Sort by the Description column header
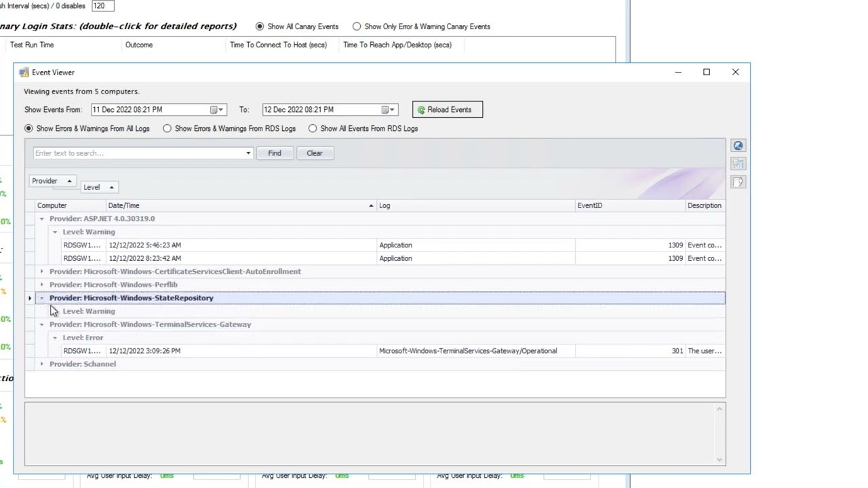This screenshot has width=868, height=488. coord(705,205)
